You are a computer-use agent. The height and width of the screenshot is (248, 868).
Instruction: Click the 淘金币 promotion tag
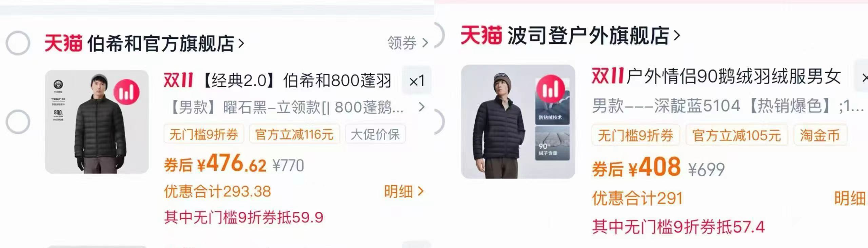pos(820,135)
